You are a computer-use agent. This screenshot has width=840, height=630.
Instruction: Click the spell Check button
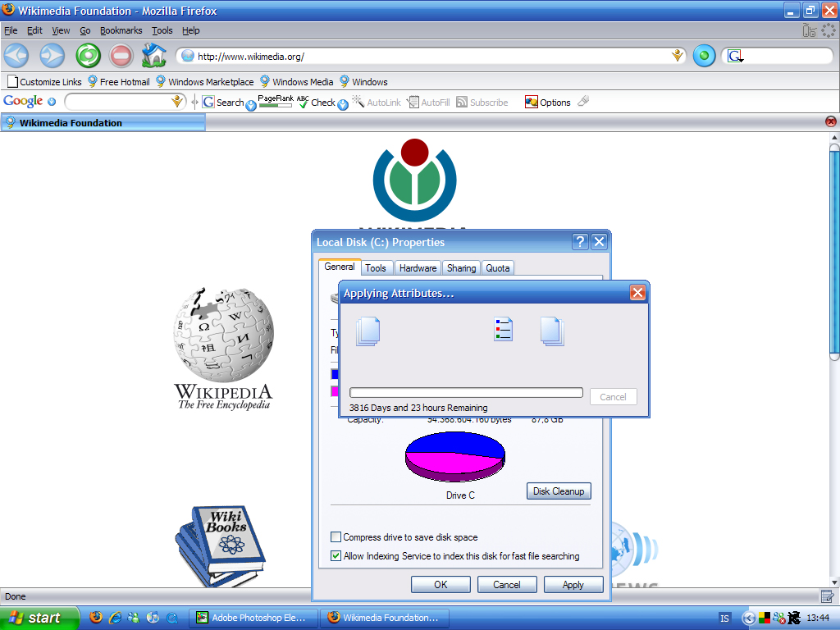point(317,102)
